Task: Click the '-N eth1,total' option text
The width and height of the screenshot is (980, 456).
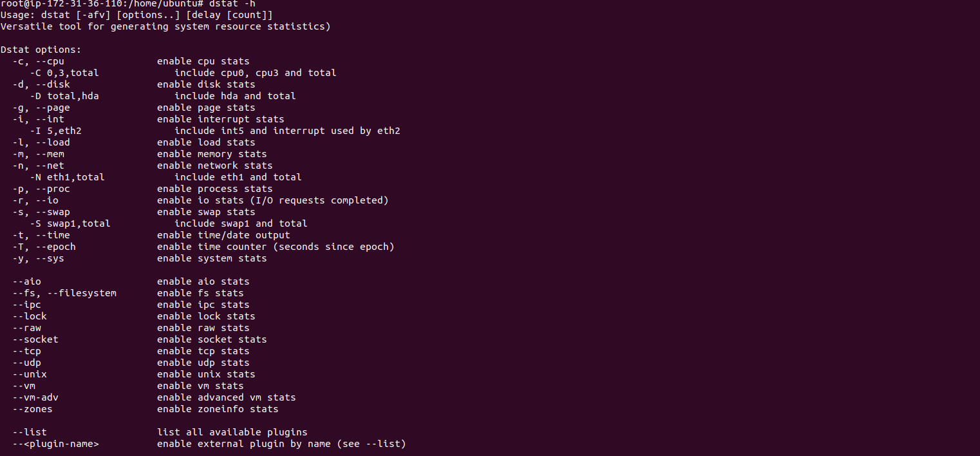Action: (68, 177)
